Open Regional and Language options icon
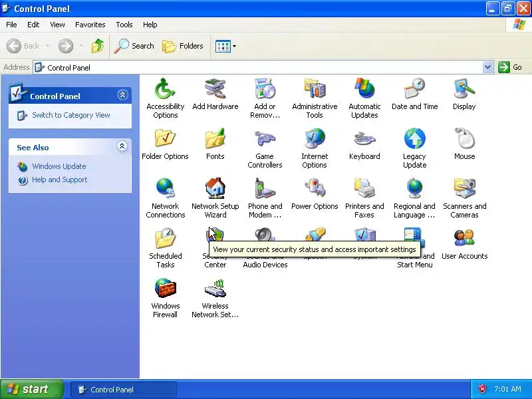The image size is (532, 399). (x=414, y=189)
